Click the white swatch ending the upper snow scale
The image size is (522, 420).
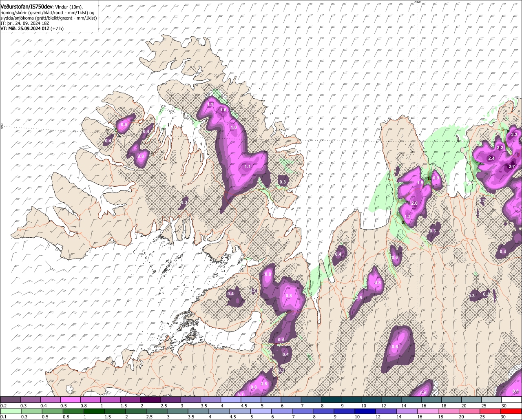coord(512,400)
